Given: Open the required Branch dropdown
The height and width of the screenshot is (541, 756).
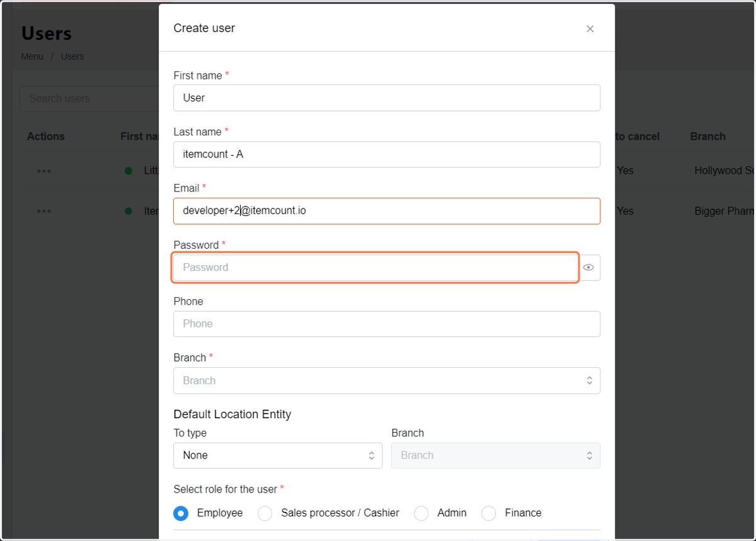Looking at the screenshot, I should (x=387, y=380).
